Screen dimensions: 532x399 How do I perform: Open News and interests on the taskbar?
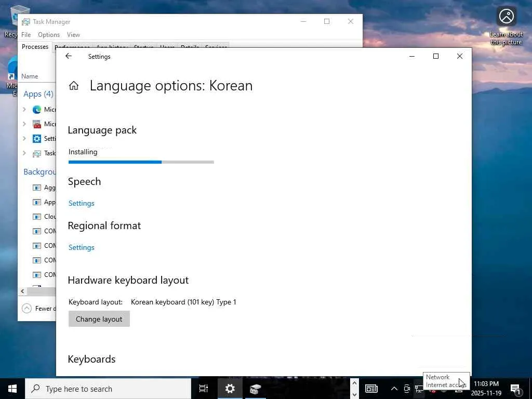coord(371,389)
